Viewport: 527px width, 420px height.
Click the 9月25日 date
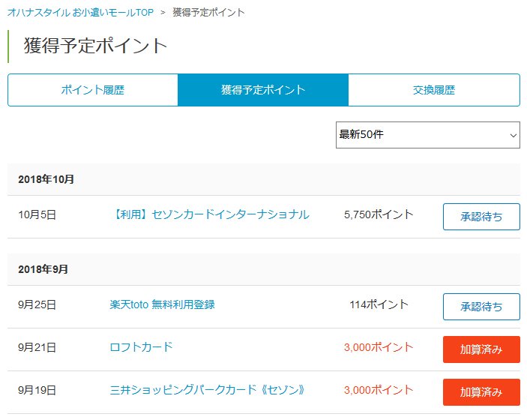tap(37, 304)
